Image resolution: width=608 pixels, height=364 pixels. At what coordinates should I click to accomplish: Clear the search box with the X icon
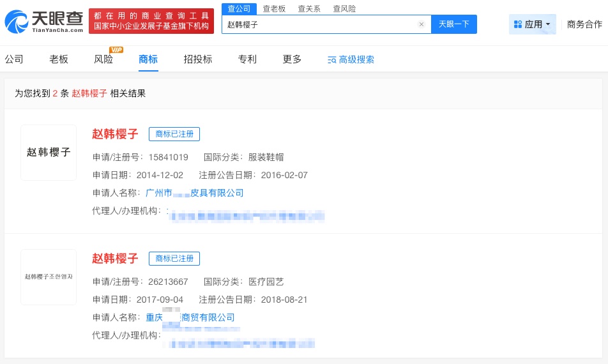pyautogui.click(x=422, y=24)
